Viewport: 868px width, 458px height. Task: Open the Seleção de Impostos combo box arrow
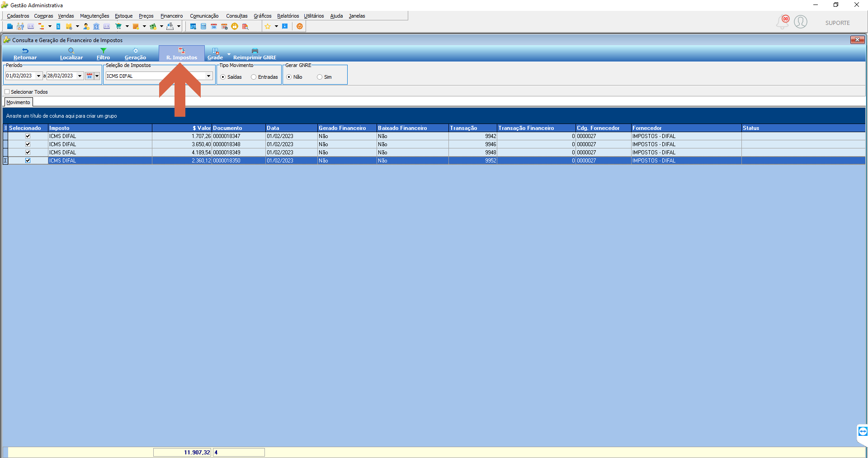pos(209,76)
